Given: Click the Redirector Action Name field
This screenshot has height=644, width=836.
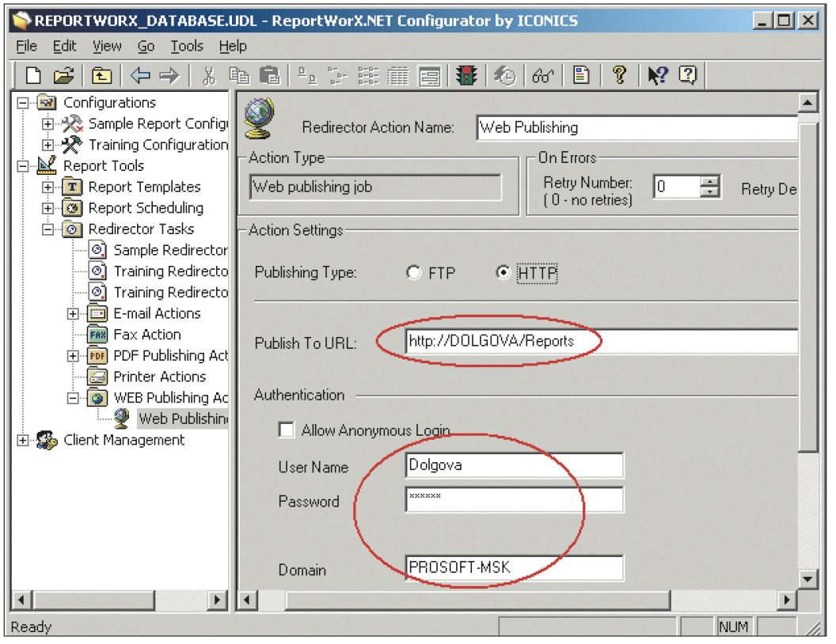Looking at the screenshot, I should [637, 128].
